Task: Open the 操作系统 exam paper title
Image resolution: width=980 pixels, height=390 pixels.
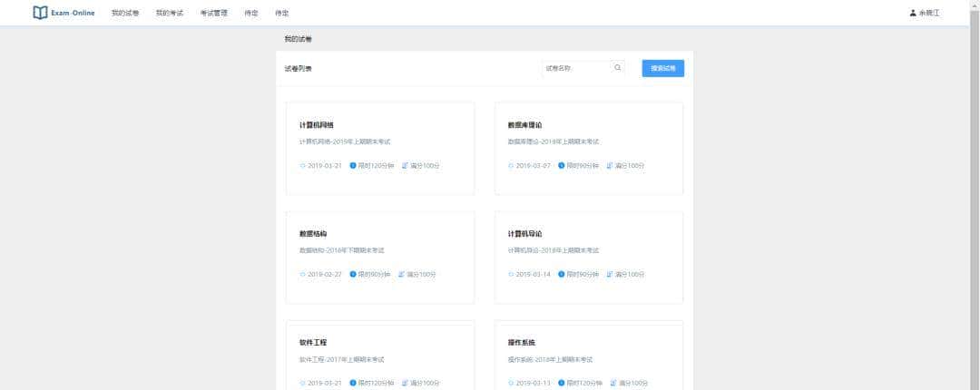Action: pos(522,343)
